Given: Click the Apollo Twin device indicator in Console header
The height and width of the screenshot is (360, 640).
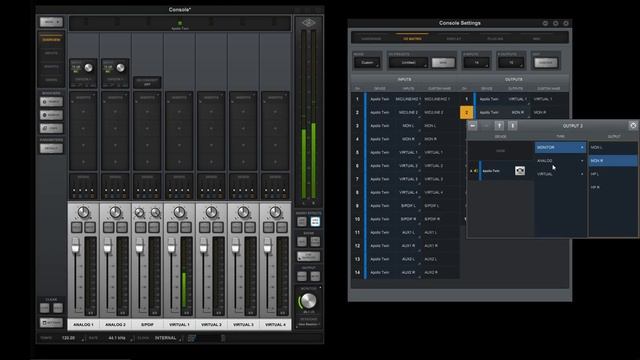Looking at the screenshot, I should pyautogui.click(x=180, y=25).
